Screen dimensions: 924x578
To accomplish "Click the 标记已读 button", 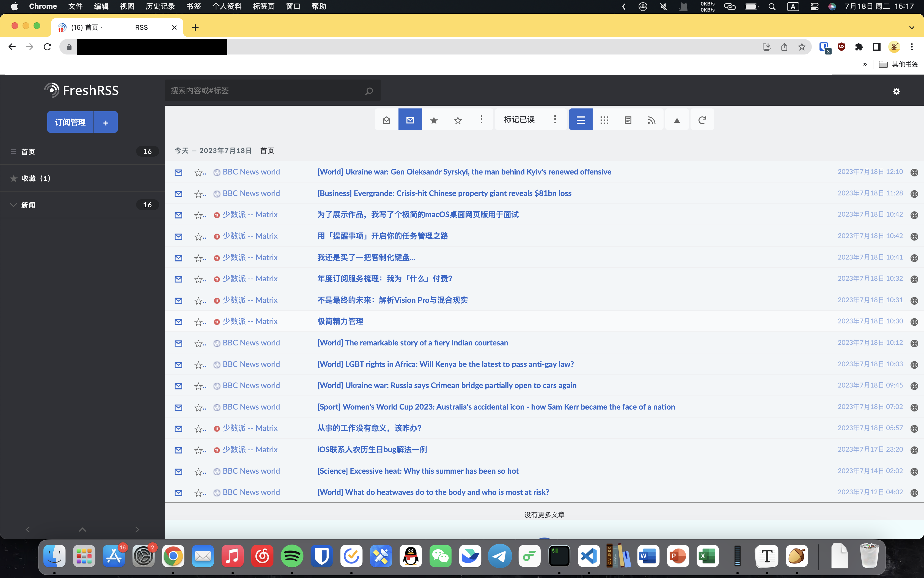I will click(519, 120).
